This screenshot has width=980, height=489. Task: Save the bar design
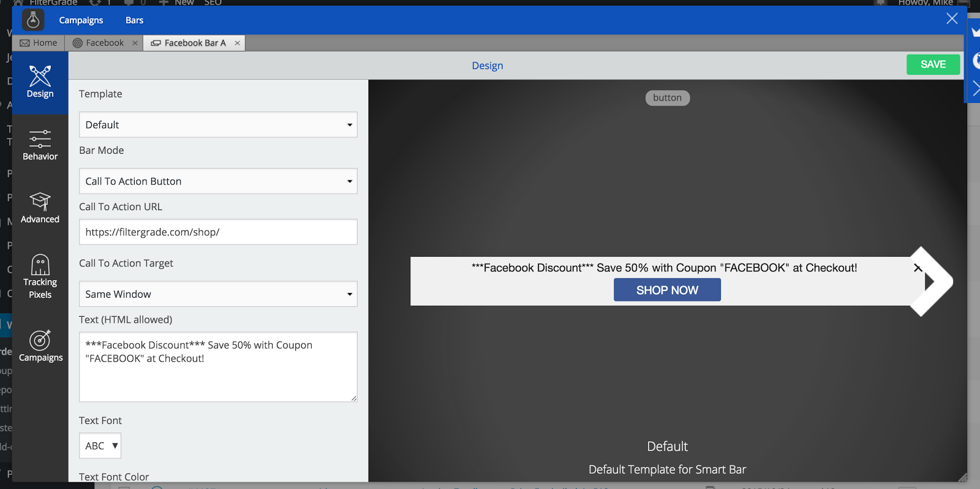(x=933, y=64)
